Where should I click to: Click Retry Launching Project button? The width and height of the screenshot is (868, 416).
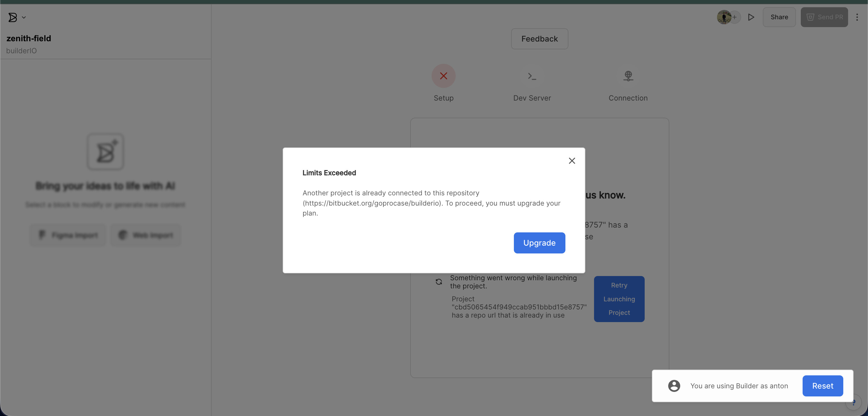click(619, 299)
